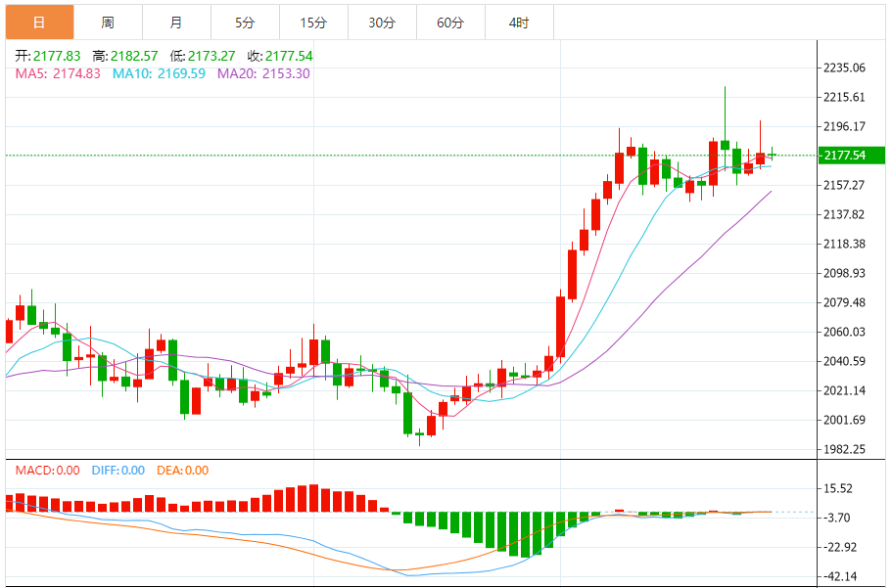Image resolution: width=892 pixels, height=588 pixels.
Task: Click the 2060.03 price axis label
Action: [844, 332]
